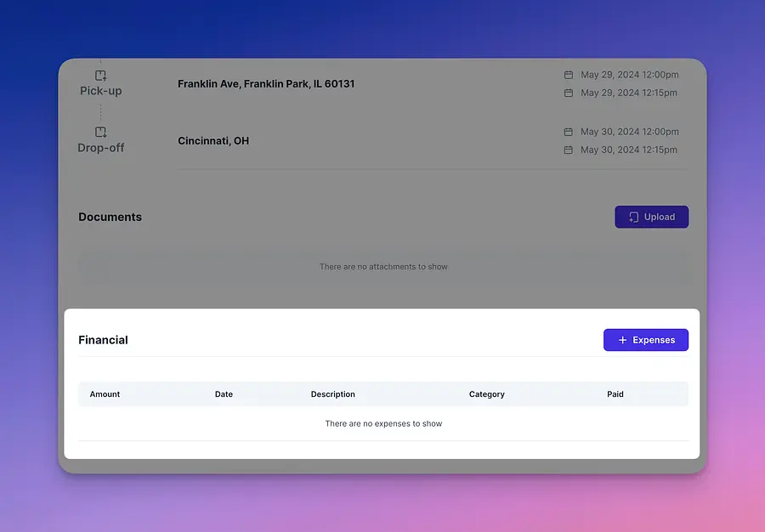The image size is (765, 532).
Task: Click calendar icon beside May 29, 2024 12:00pm
Action: 569,75
